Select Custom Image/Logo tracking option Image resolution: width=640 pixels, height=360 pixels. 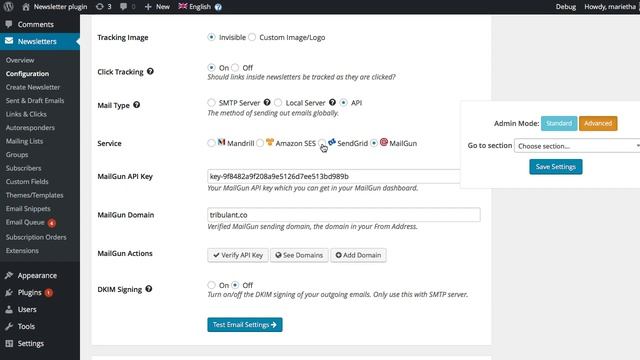252,37
